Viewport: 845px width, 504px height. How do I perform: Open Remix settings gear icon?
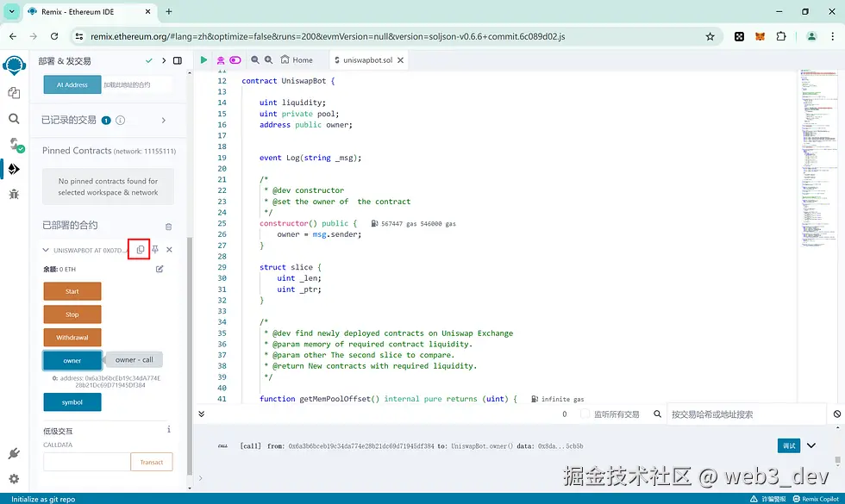(14, 479)
